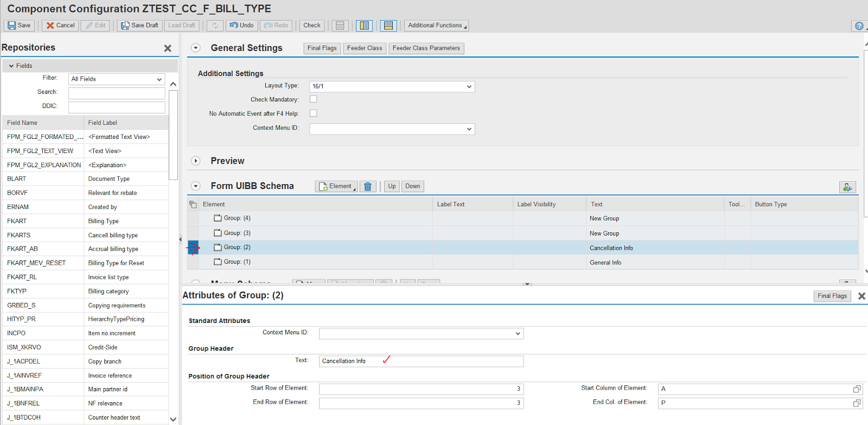
Task: Click the personalize icon in Form UIBB Schema
Action: click(847, 187)
